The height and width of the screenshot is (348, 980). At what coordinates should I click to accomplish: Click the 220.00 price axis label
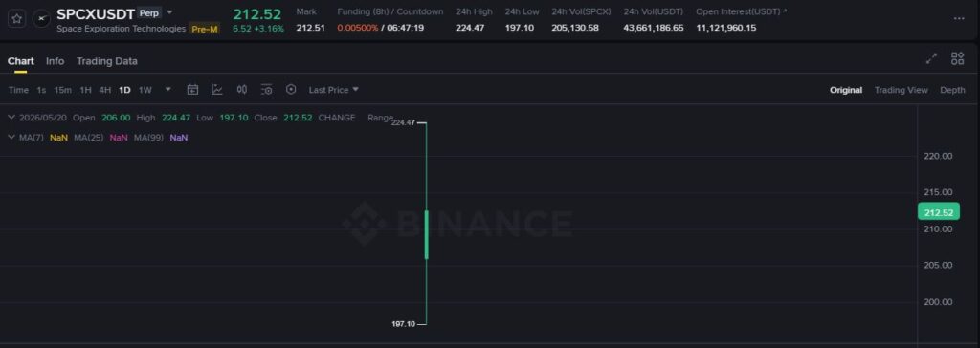tap(938, 156)
